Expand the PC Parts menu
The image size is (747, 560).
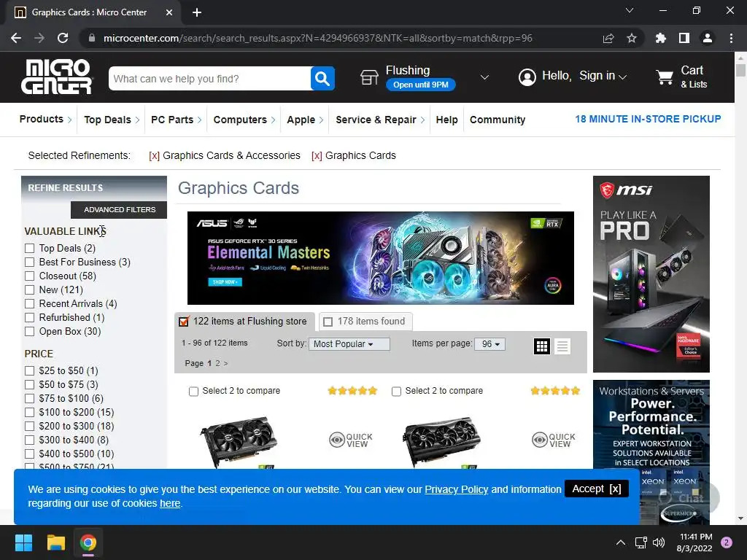[x=177, y=120]
